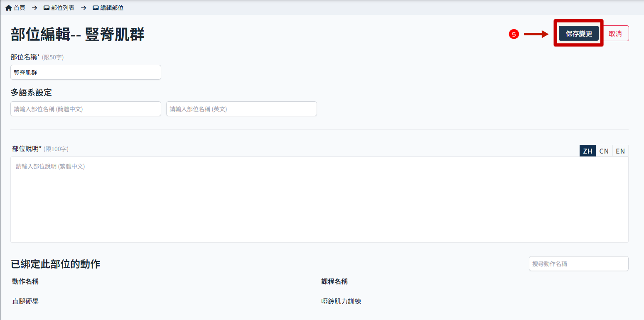Screen dimensions: 644x320
Task: Click the 已綁定此部位的動作 heading
Action: tap(55, 264)
